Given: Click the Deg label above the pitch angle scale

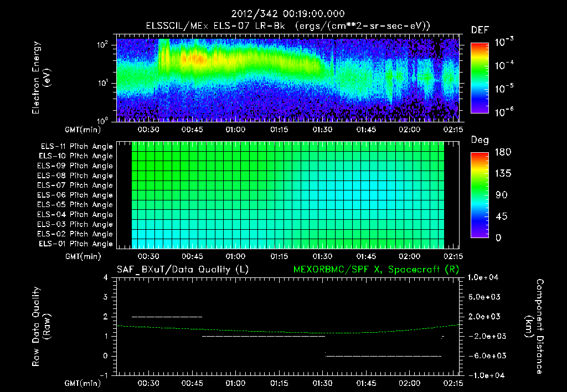Looking at the screenshot, I should [480, 140].
